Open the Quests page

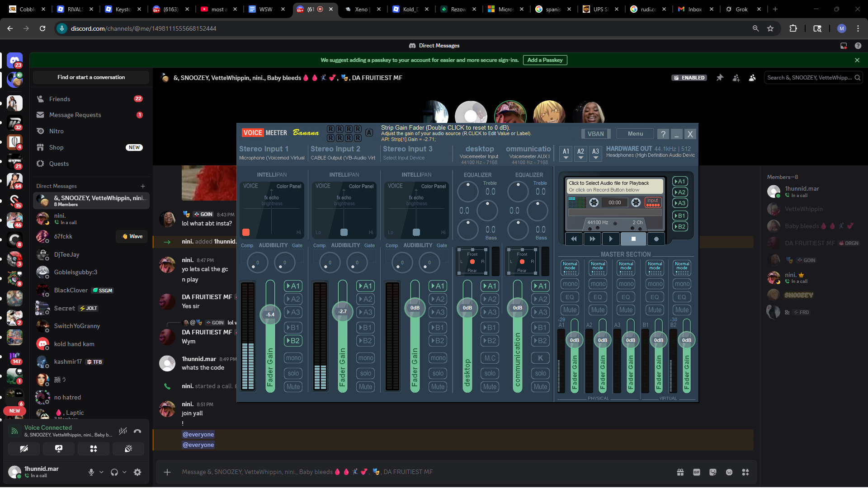(x=91, y=164)
